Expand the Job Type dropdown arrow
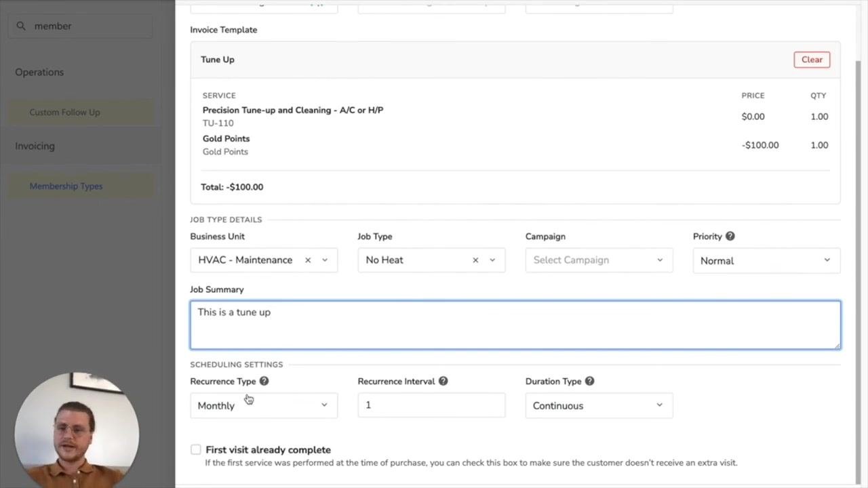Image resolution: width=868 pixels, height=488 pixels. tap(492, 260)
